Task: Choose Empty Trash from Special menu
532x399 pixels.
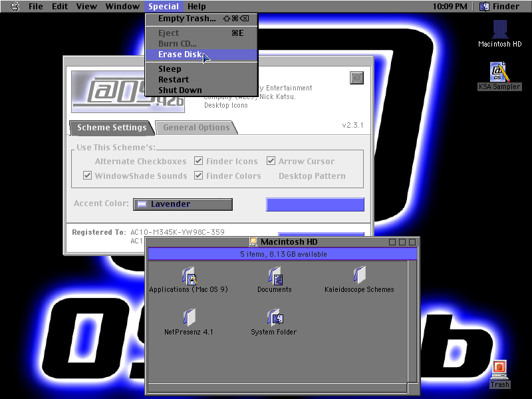Action: (x=201, y=19)
